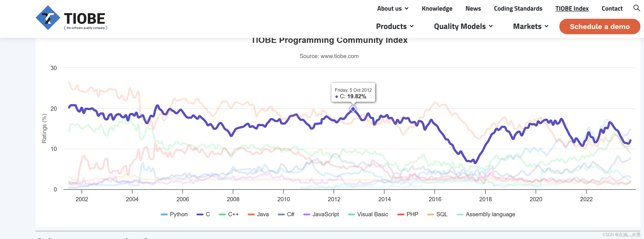Image resolution: width=644 pixels, height=239 pixels.
Task: Toggle the SQL legend entry
Action: (x=437, y=214)
